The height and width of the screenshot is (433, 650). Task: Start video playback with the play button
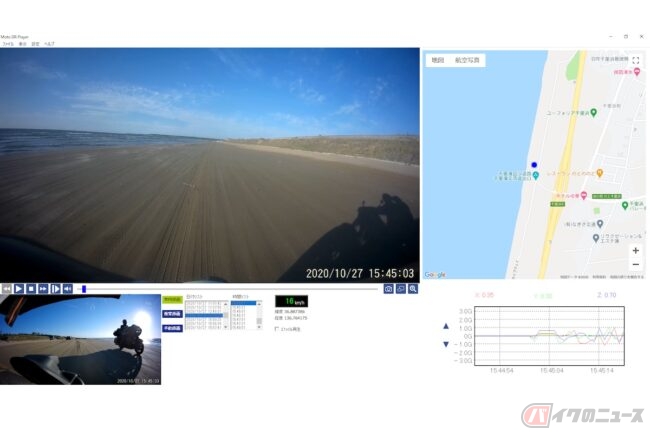19,289
